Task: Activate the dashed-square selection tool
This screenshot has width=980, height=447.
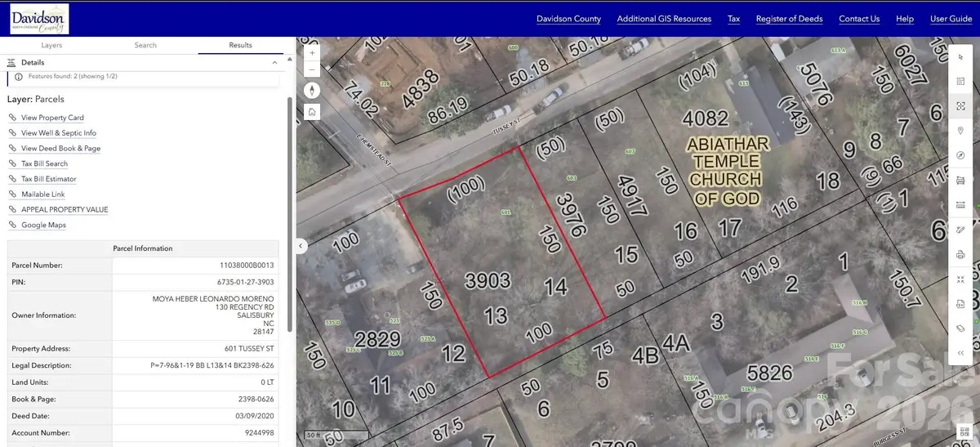Action: tap(960, 81)
